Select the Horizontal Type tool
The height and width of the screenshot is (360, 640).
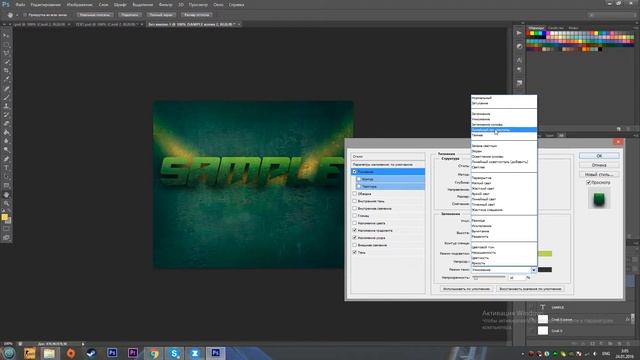click(x=6, y=168)
